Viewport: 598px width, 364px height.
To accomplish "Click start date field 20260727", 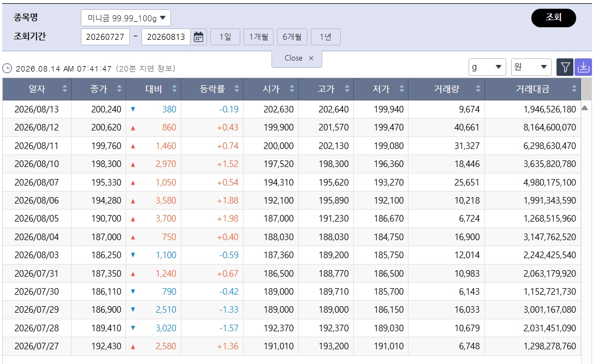I will pyautogui.click(x=105, y=37).
